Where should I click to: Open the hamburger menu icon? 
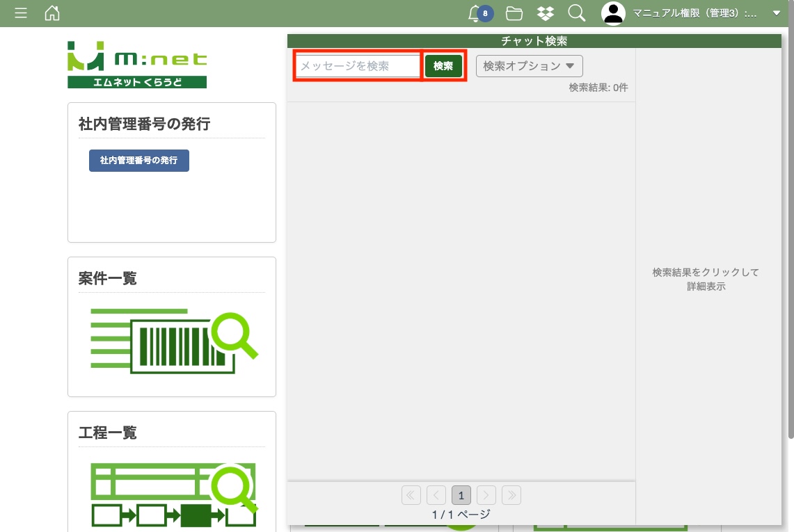(21, 13)
